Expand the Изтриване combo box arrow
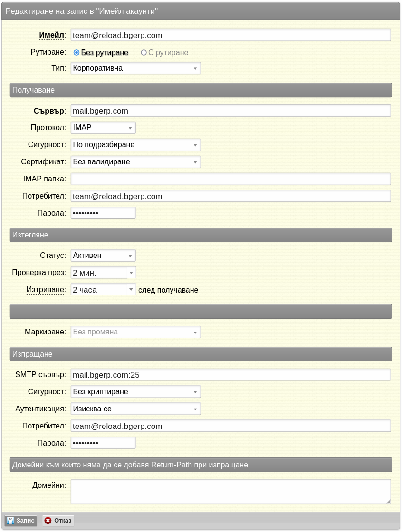Viewport: 402px width, 532px height. point(131,290)
